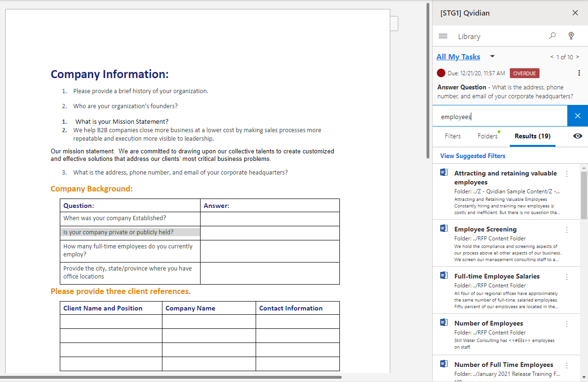Click the due date 12/21/20 text
This screenshot has width=588, height=382.
[476, 73]
